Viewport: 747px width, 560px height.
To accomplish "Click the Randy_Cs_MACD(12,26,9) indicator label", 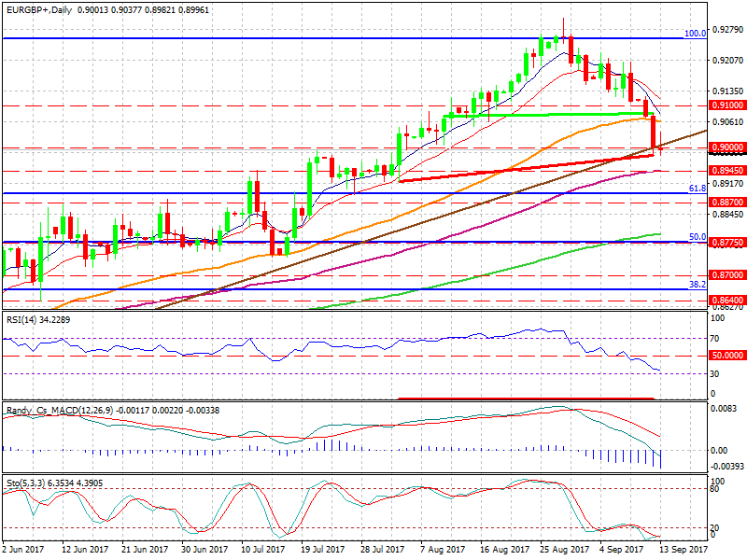I will tap(60, 410).
